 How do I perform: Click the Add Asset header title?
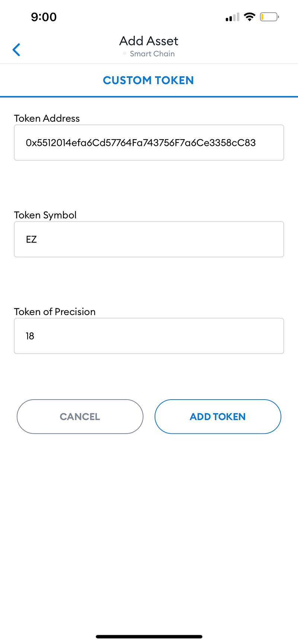149,41
